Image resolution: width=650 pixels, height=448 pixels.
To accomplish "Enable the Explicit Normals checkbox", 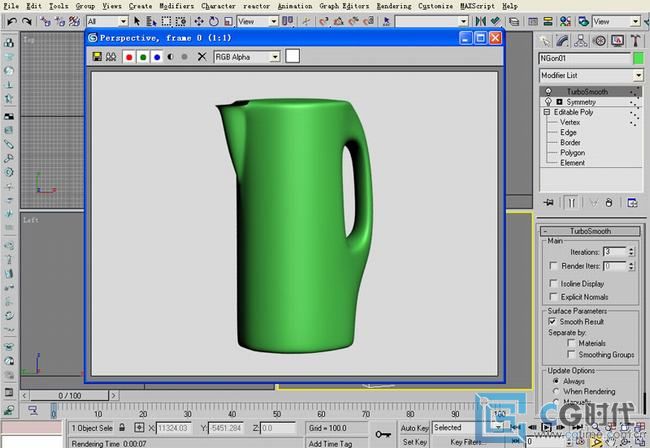I will tap(553, 297).
